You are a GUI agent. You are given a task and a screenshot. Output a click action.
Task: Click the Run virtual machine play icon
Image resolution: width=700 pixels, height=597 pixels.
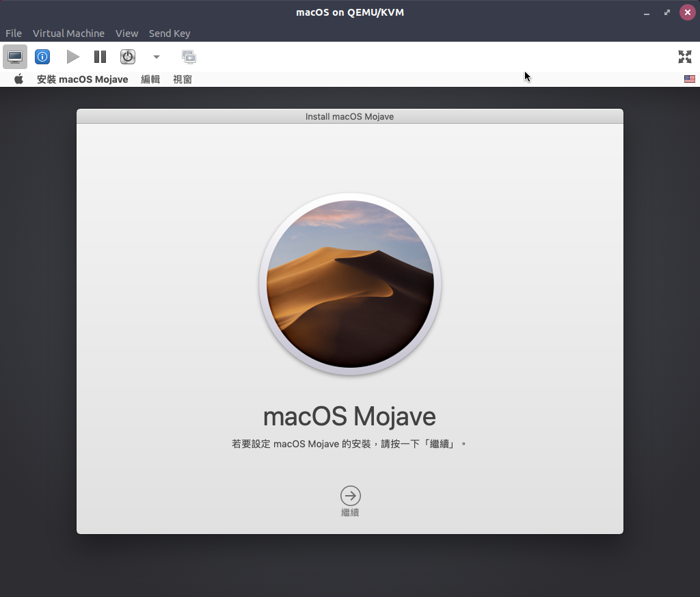pos(72,57)
